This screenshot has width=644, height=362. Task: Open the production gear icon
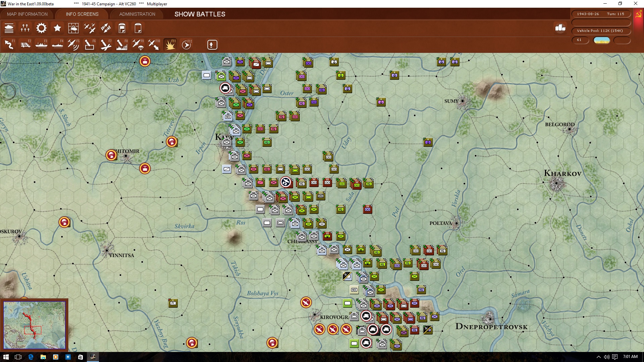(x=41, y=28)
